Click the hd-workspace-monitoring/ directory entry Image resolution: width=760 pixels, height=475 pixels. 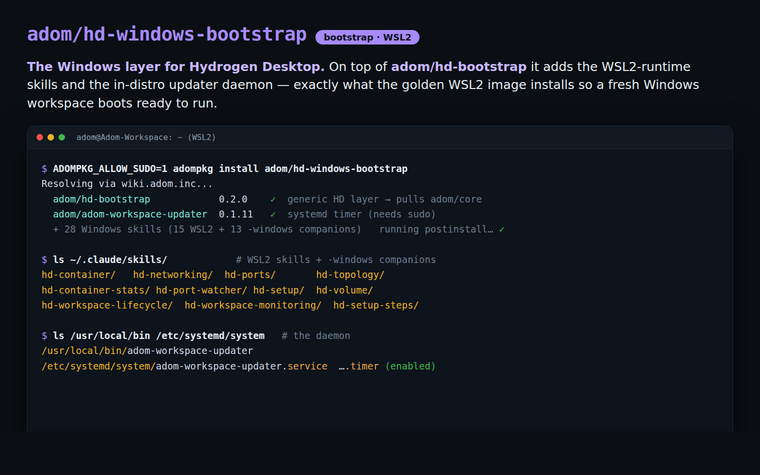(x=253, y=305)
